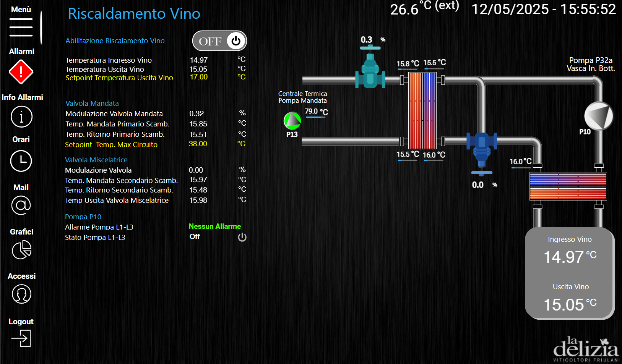Click the Logout exit icon
This screenshot has height=364, width=622.
click(21, 338)
